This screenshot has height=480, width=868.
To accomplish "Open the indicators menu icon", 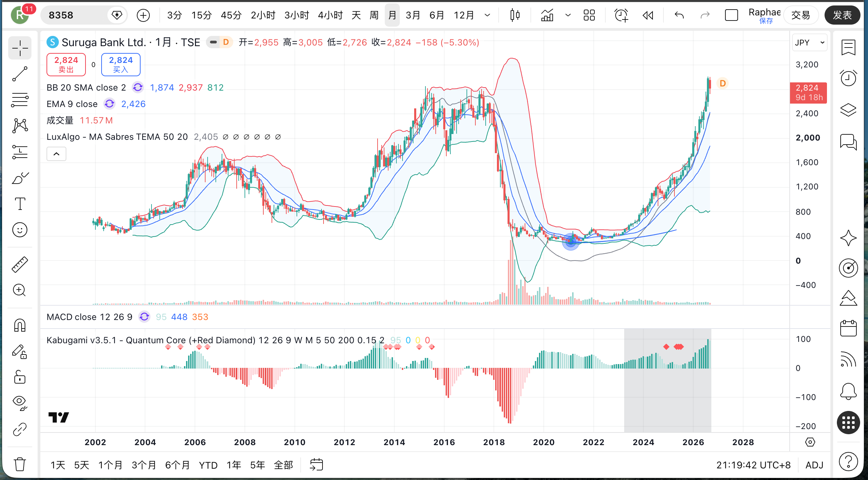I will coord(547,15).
